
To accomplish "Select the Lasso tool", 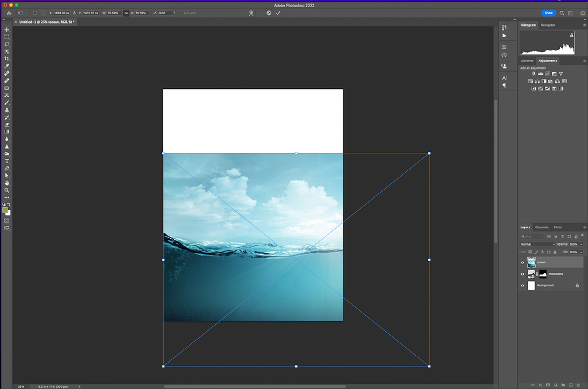I will click(7, 44).
